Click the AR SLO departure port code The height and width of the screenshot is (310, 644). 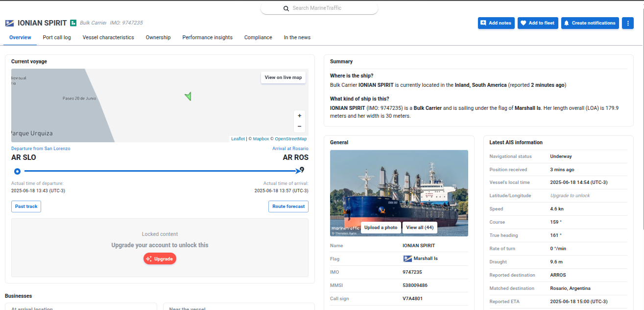point(24,157)
